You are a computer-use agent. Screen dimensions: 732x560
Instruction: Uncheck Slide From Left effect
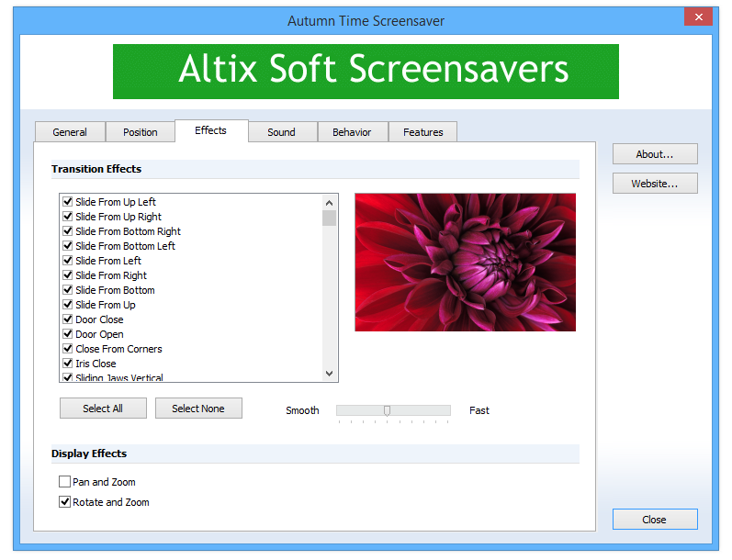68,261
